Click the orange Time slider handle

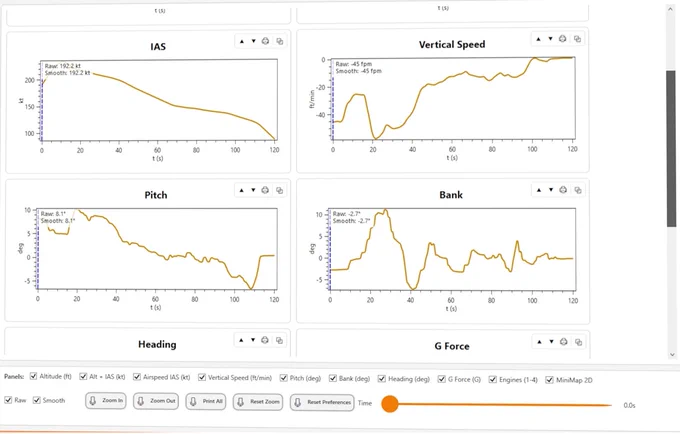click(x=390, y=404)
